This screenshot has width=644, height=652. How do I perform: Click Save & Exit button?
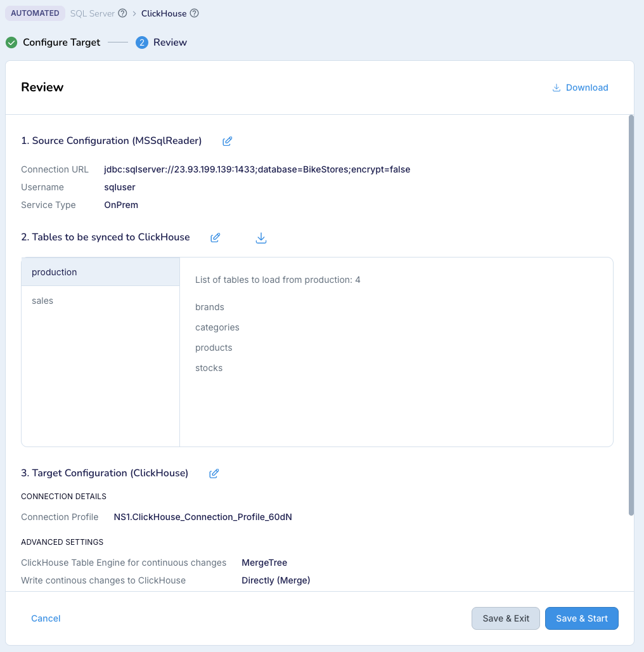point(506,618)
